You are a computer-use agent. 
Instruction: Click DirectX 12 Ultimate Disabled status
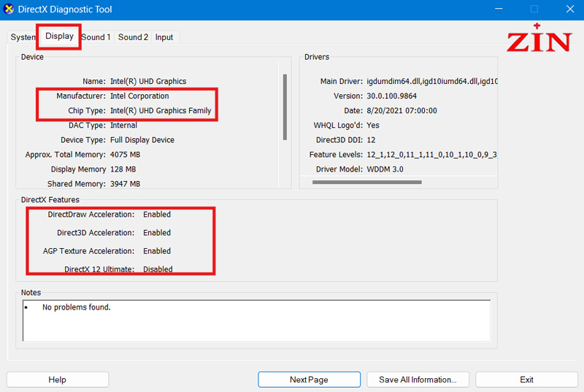click(x=158, y=269)
